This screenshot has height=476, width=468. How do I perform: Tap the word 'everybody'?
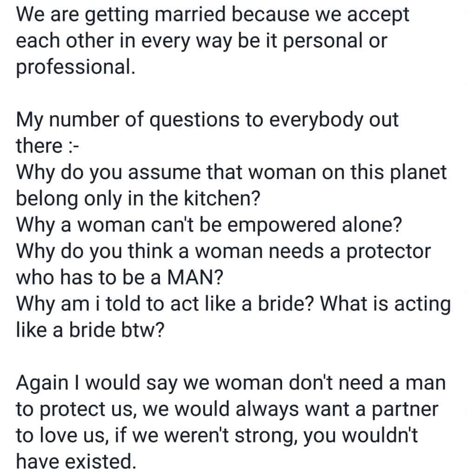tap(316, 120)
